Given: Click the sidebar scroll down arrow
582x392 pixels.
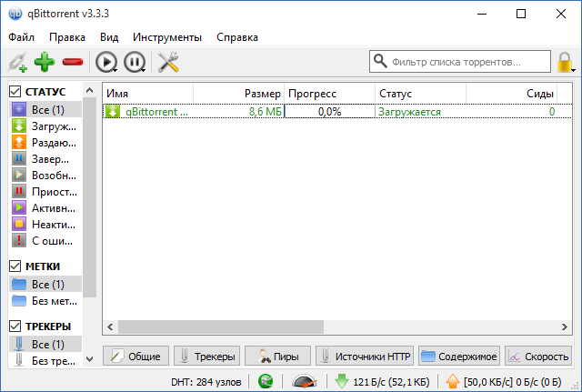Looking at the screenshot, I should tap(89, 359).
